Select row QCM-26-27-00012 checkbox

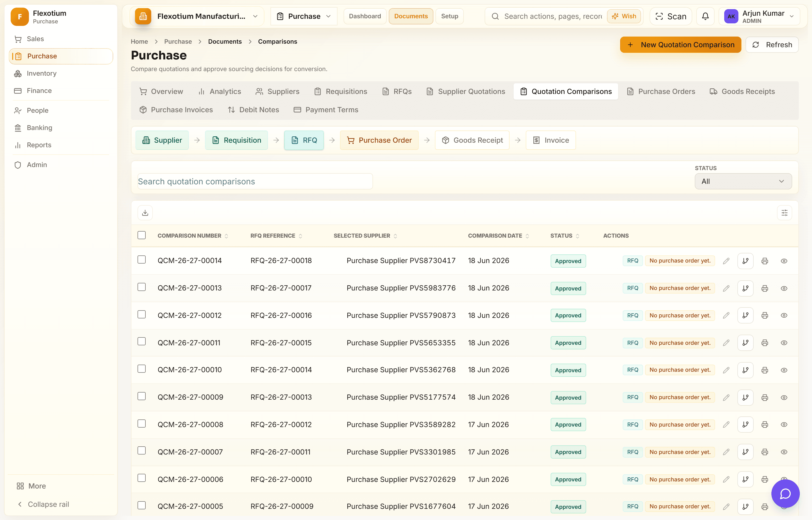point(142,314)
